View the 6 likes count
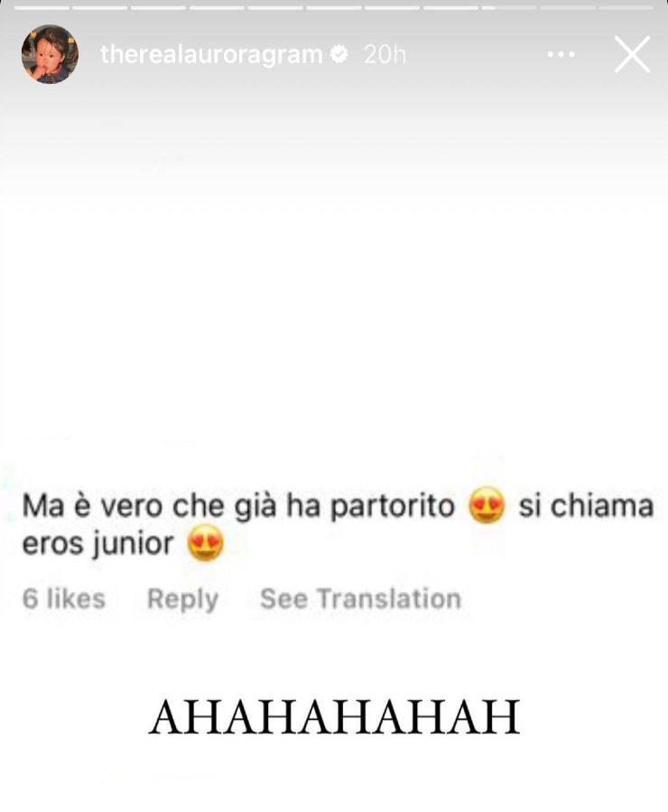Image resolution: width=668 pixels, height=812 pixels. pyautogui.click(x=64, y=599)
